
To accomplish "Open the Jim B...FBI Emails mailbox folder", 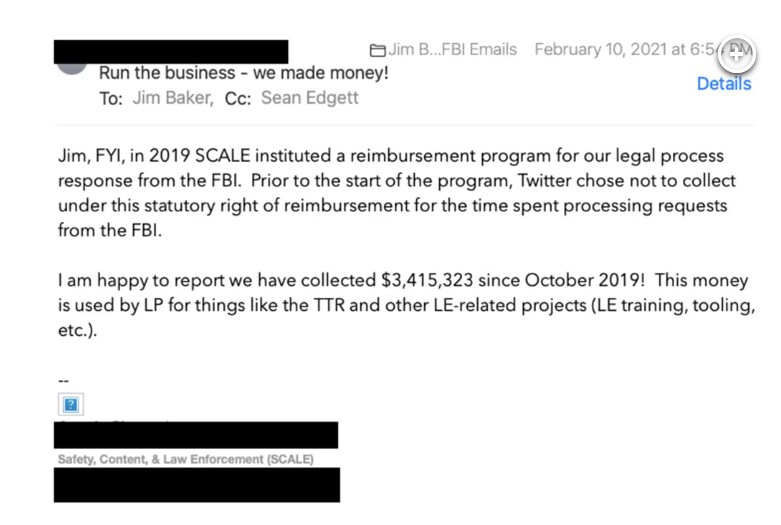I will [443, 49].
